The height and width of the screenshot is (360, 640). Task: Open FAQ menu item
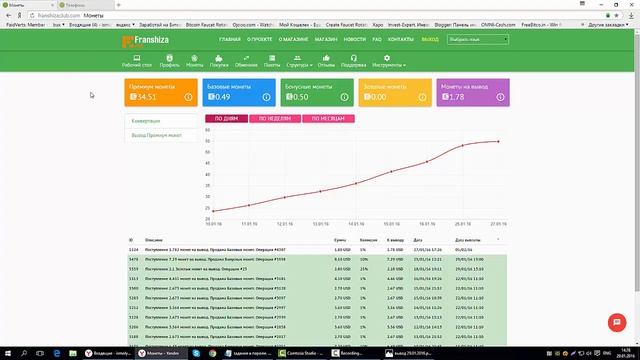click(377, 40)
